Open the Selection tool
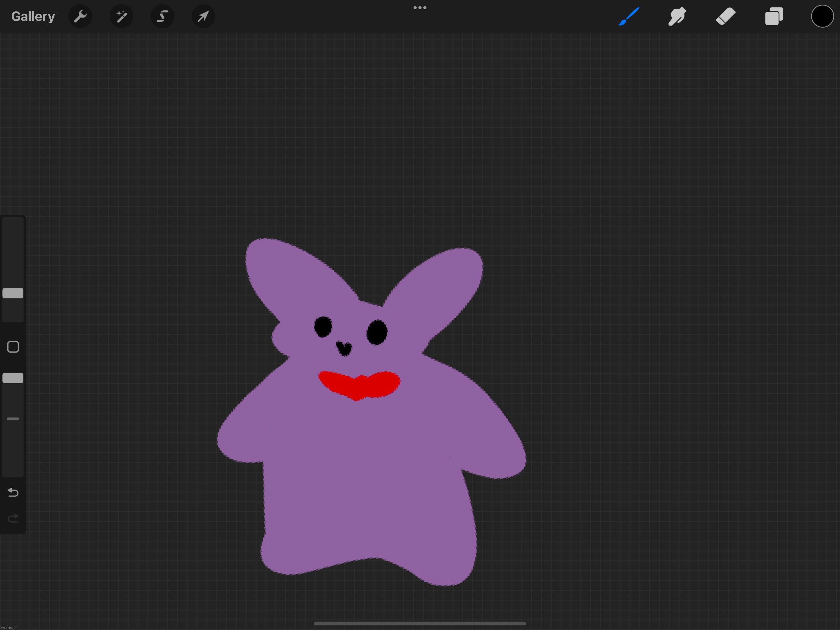This screenshot has width=840, height=630. (162, 16)
